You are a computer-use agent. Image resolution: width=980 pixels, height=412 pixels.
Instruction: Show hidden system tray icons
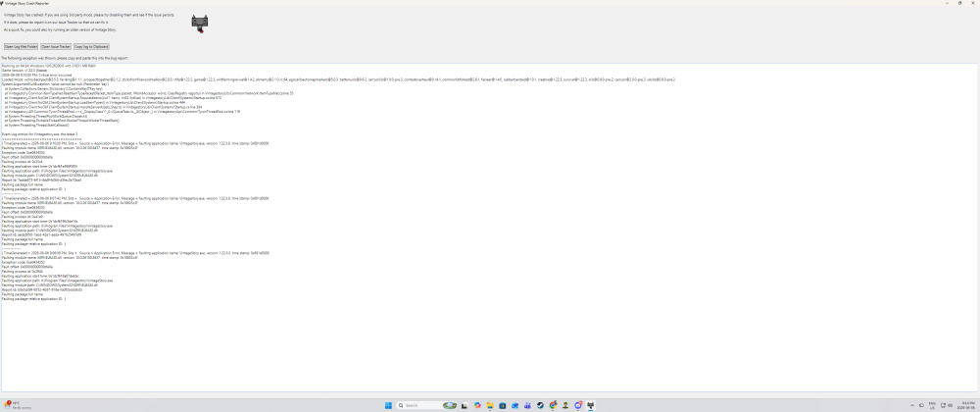tap(912, 405)
